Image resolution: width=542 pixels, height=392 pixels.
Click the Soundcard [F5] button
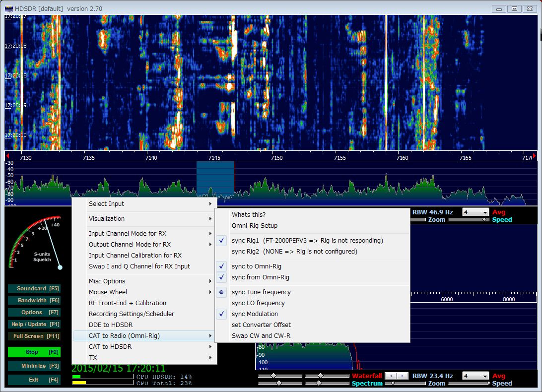34,289
